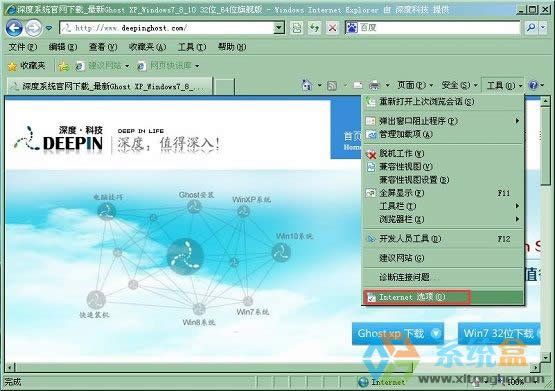Select Internet 选项(O)
Screen dimensions: 555x391
(444, 297)
